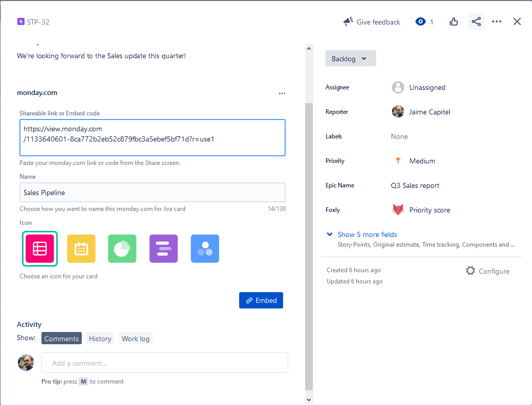The image size is (532, 405).
Task: Click the watcher count number 1
Action: coord(431,22)
